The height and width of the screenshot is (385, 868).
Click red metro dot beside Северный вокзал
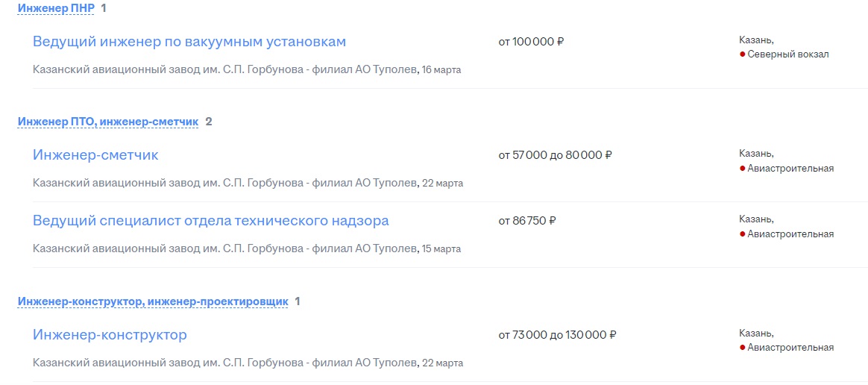(742, 54)
